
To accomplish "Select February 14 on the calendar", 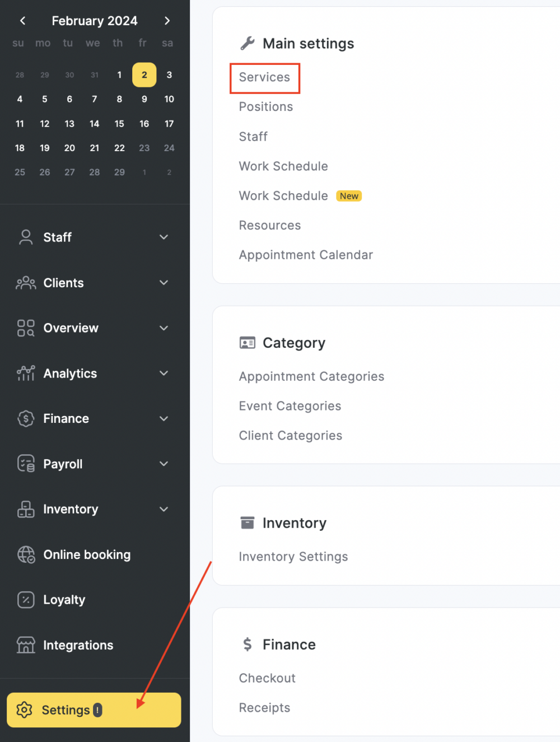I will point(95,124).
